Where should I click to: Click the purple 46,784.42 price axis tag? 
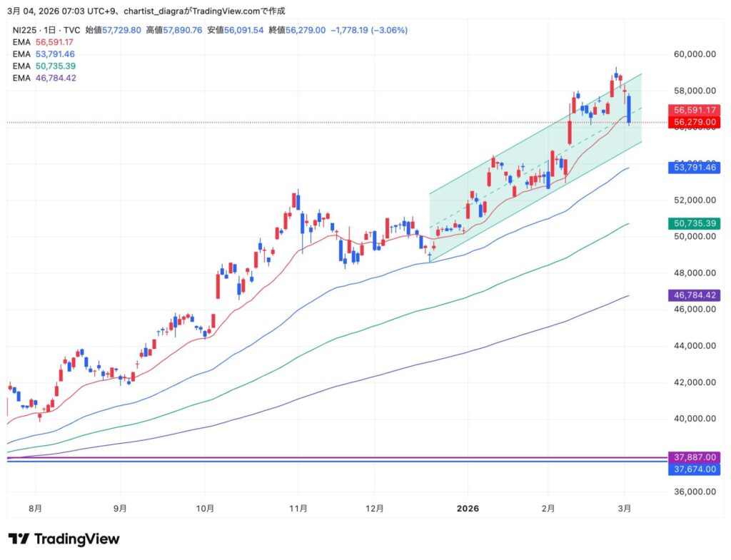(x=695, y=295)
